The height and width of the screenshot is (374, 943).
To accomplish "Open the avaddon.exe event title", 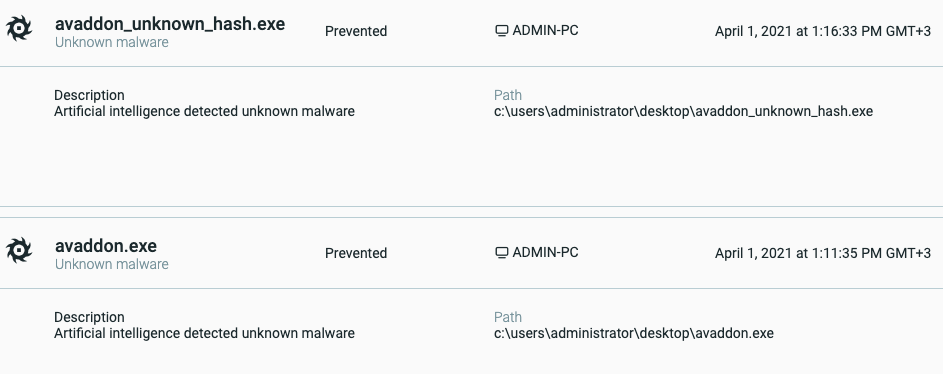I will (x=106, y=246).
